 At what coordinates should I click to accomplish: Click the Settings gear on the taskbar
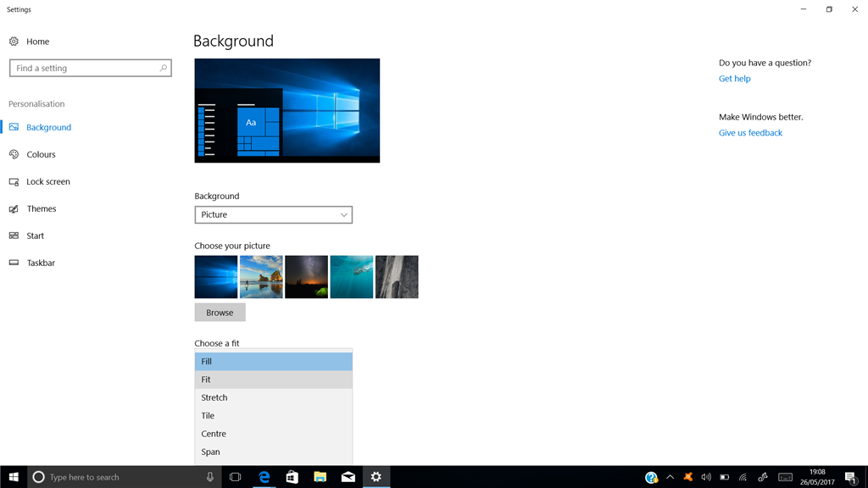tap(376, 477)
